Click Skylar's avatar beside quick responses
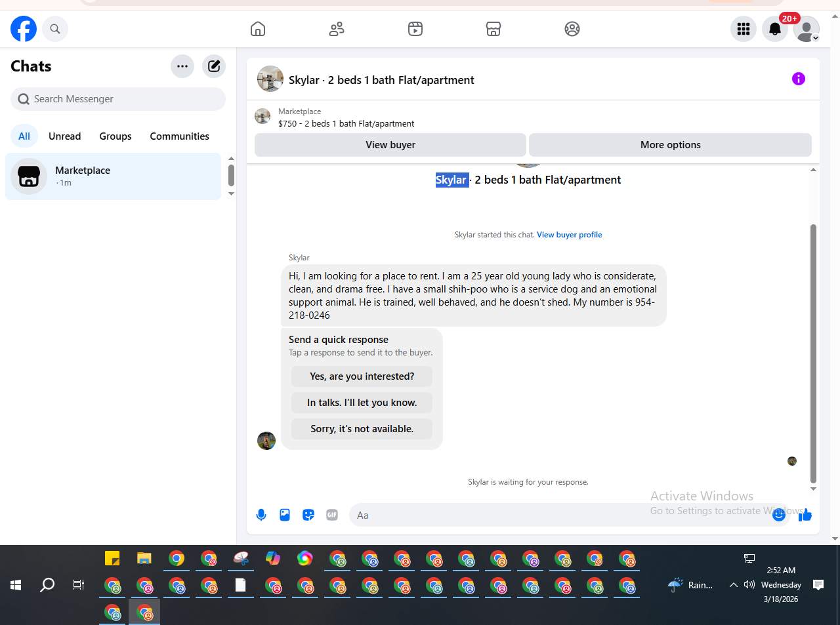840x625 pixels. coord(266,441)
